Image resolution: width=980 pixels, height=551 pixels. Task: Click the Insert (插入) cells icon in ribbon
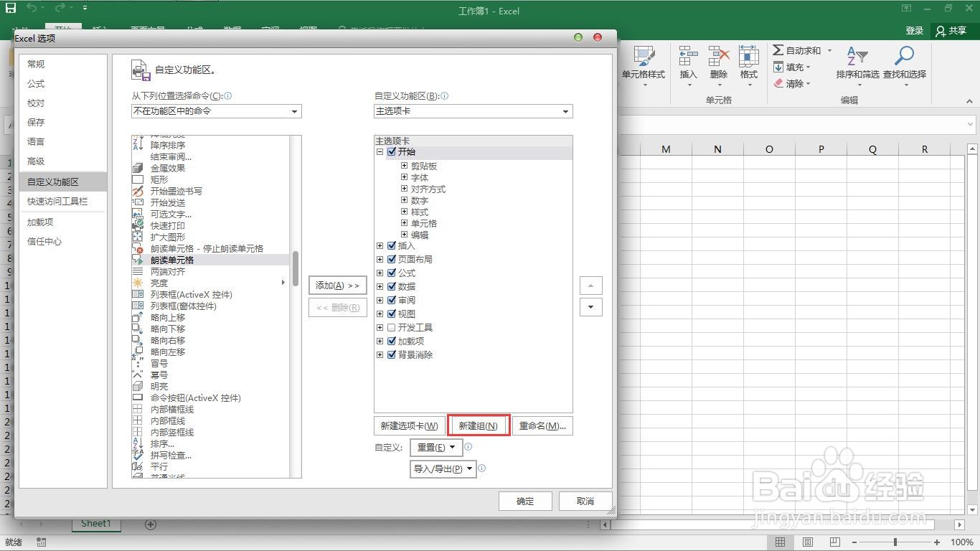point(689,57)
